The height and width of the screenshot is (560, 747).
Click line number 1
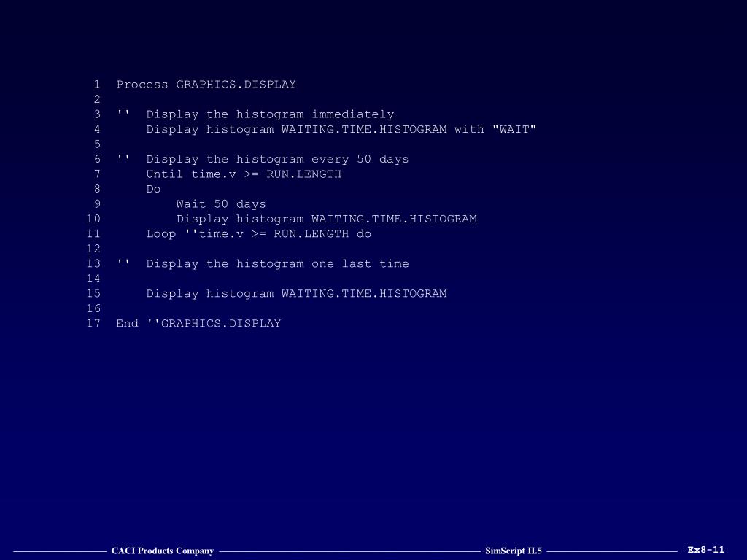(x=97, y=85)
